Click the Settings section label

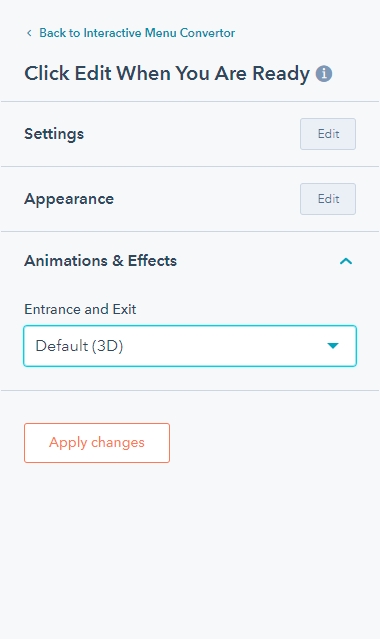[x=54, y=134]
